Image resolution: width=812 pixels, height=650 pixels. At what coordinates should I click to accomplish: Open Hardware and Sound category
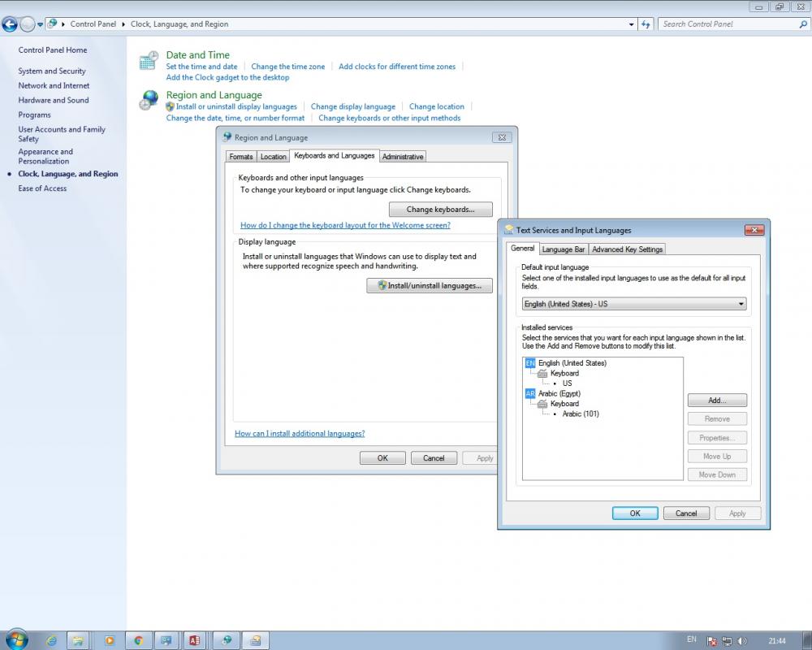coord(54,100)
